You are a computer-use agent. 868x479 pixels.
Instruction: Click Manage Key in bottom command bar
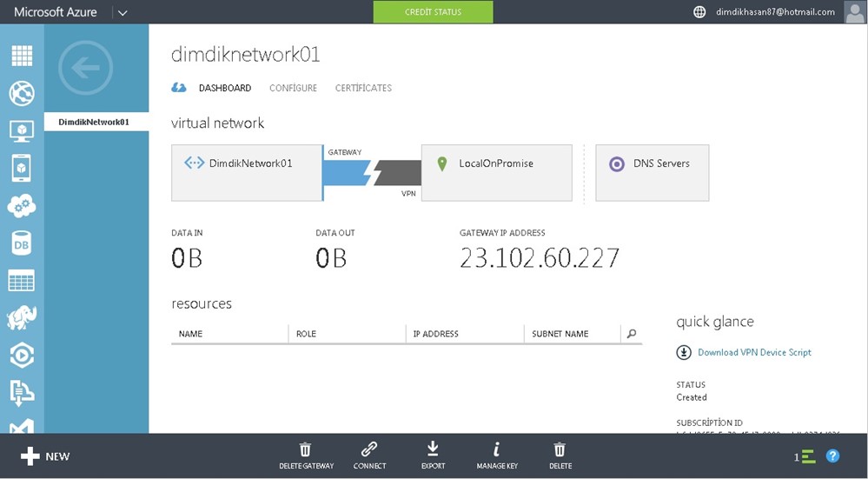point(496,456)
